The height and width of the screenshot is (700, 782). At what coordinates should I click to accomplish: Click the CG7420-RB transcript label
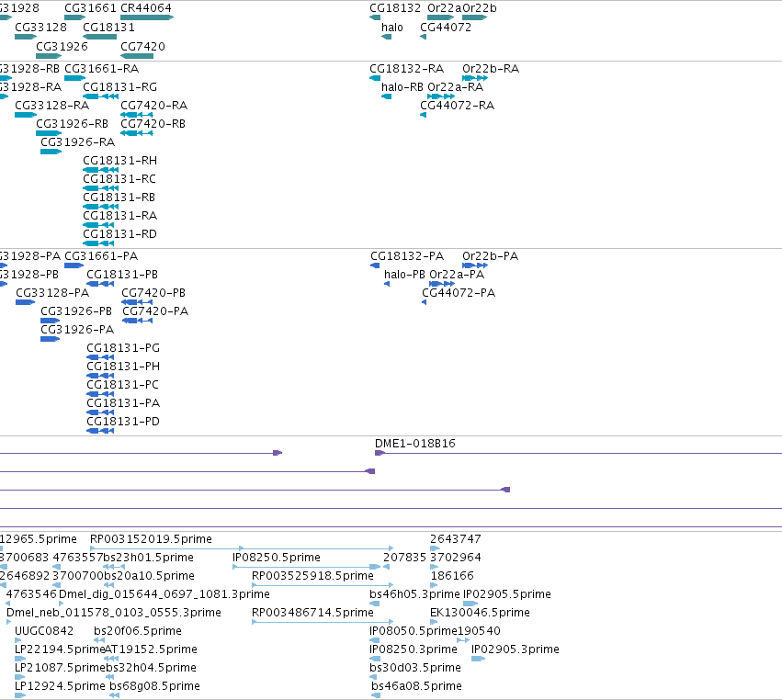pyautogui.click(x=153, y=124)
